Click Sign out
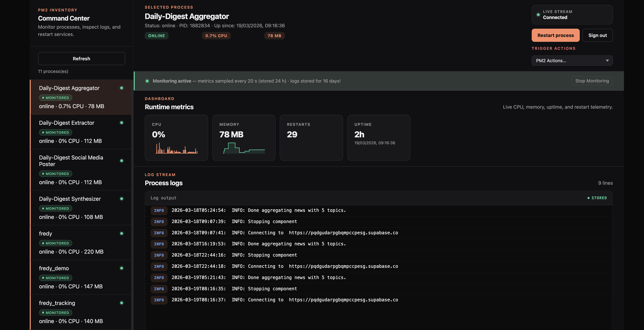Screen dimensions: 644x330 coord(598,35)
